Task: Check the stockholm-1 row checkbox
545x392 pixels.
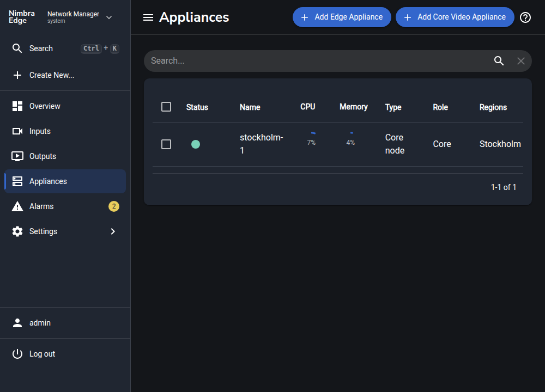Action: pos(166,144)
